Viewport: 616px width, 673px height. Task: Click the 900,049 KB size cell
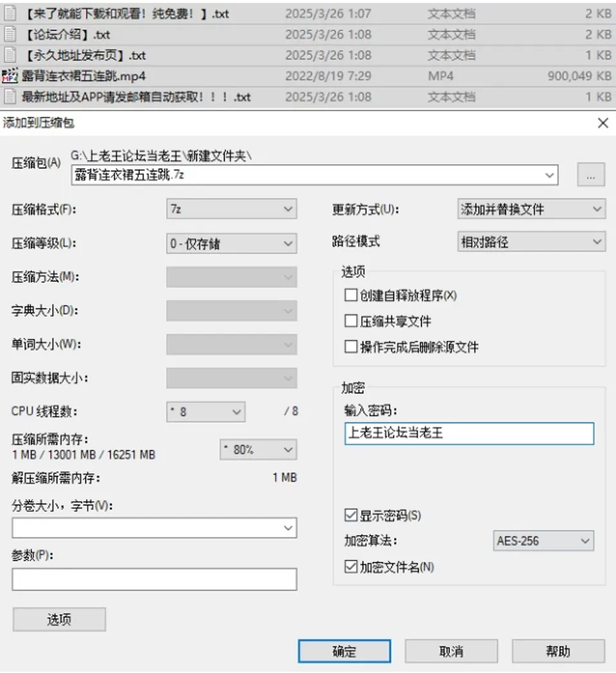point(579,76)
